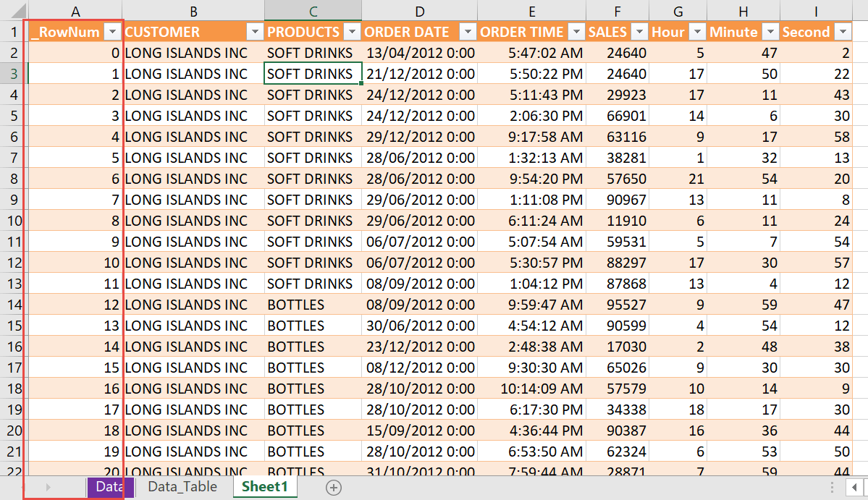Select row 1 header
The image size is (868, 500).
(14, 32)
